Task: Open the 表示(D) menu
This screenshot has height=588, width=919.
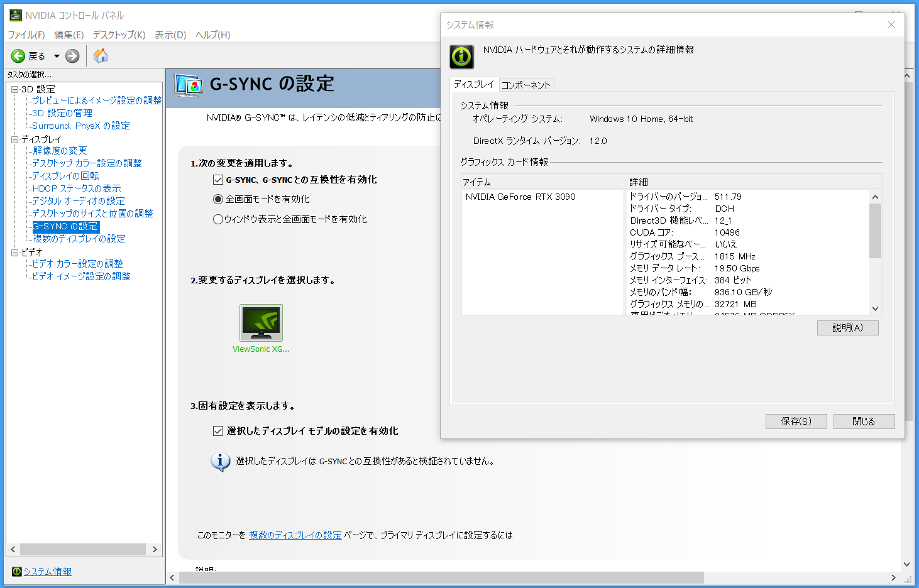Action: tap(171, 35)
